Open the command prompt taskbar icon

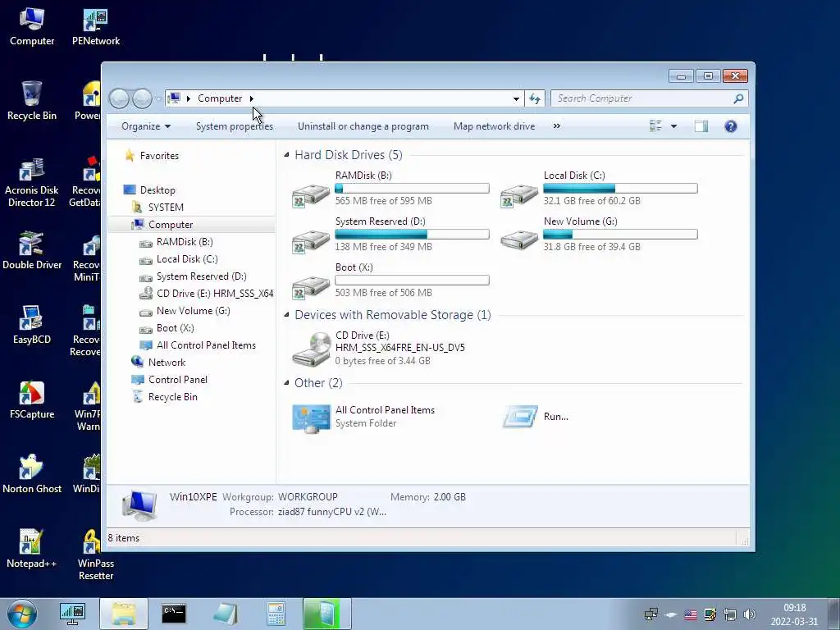pos(174,614)
